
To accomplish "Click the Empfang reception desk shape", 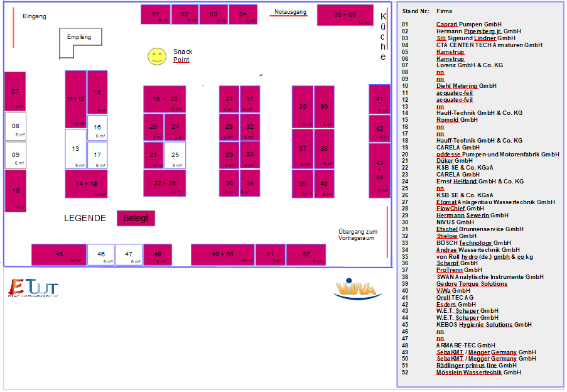I will (80, 43).
